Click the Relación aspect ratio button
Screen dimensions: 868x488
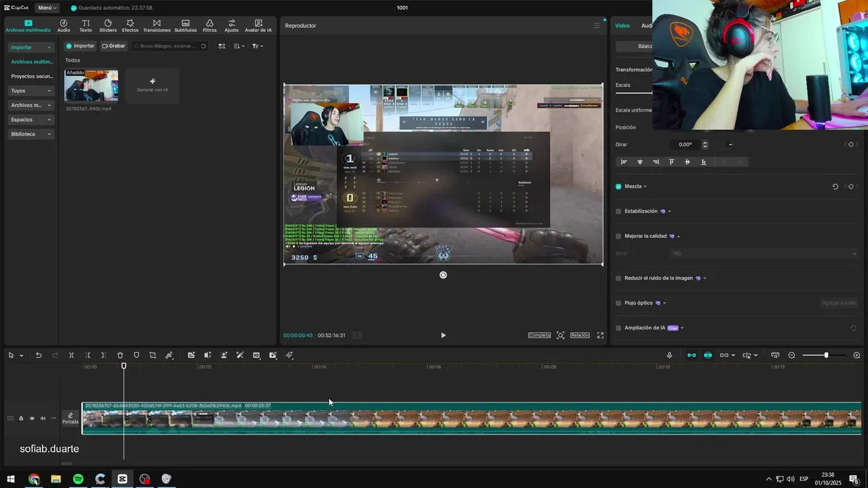pyautogui.click(x=580, y=335)
